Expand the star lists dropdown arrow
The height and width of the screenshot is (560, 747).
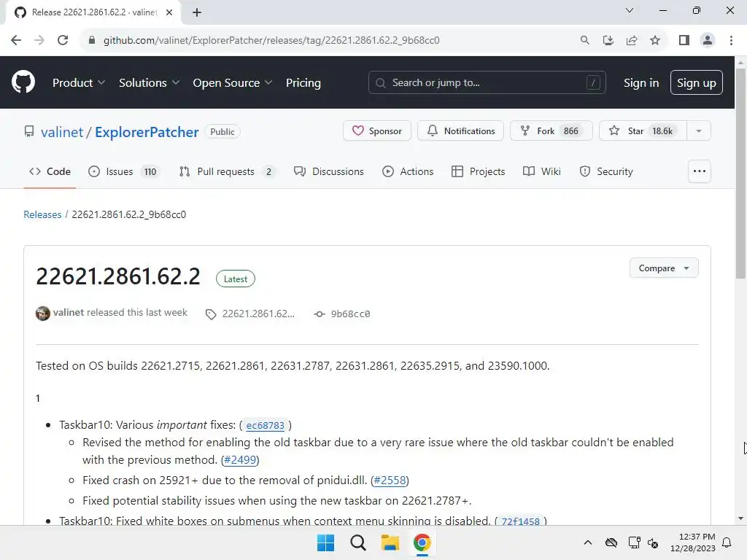[699, 131]
